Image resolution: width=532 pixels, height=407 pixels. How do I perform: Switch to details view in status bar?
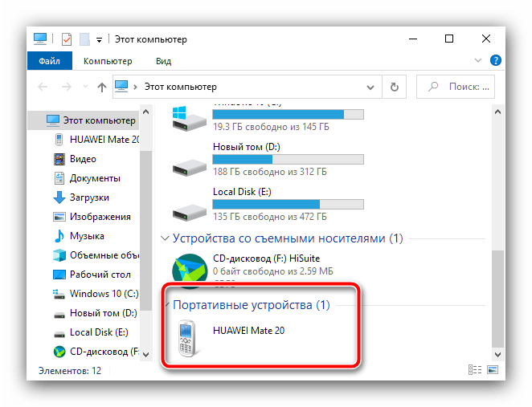click(475, 370)
